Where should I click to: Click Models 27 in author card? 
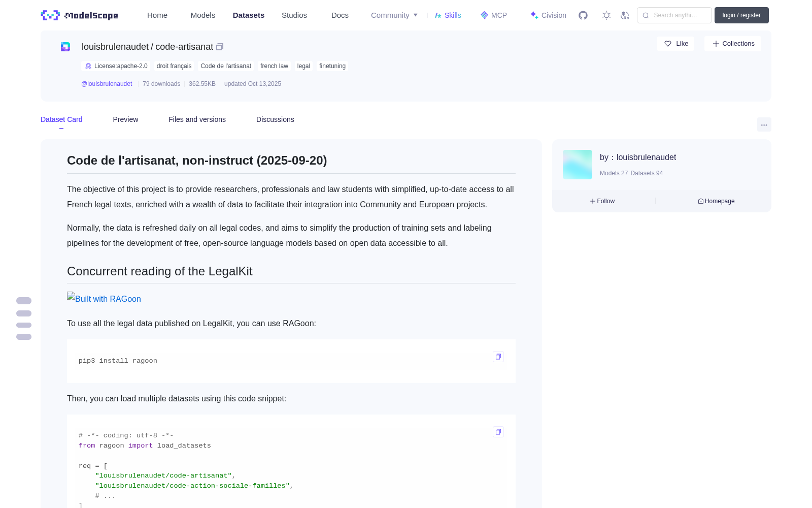pyautogui.click(x=614, y=173)
